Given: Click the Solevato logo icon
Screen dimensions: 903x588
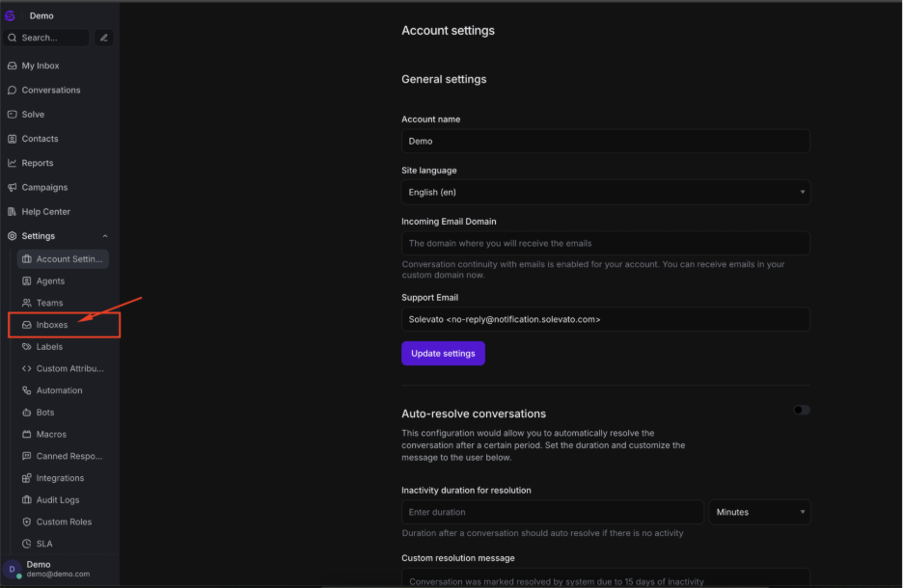Looking at the screenshot, I should (10, 15).
